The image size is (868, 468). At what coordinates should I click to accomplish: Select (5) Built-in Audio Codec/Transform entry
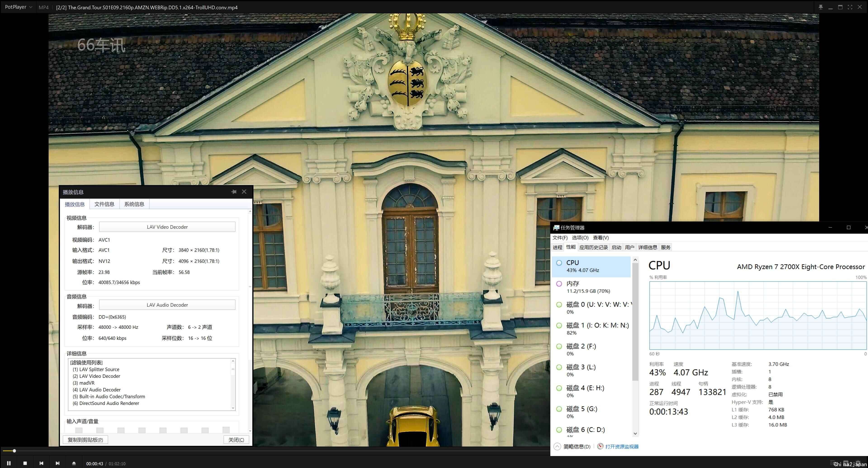click(109, 396)
